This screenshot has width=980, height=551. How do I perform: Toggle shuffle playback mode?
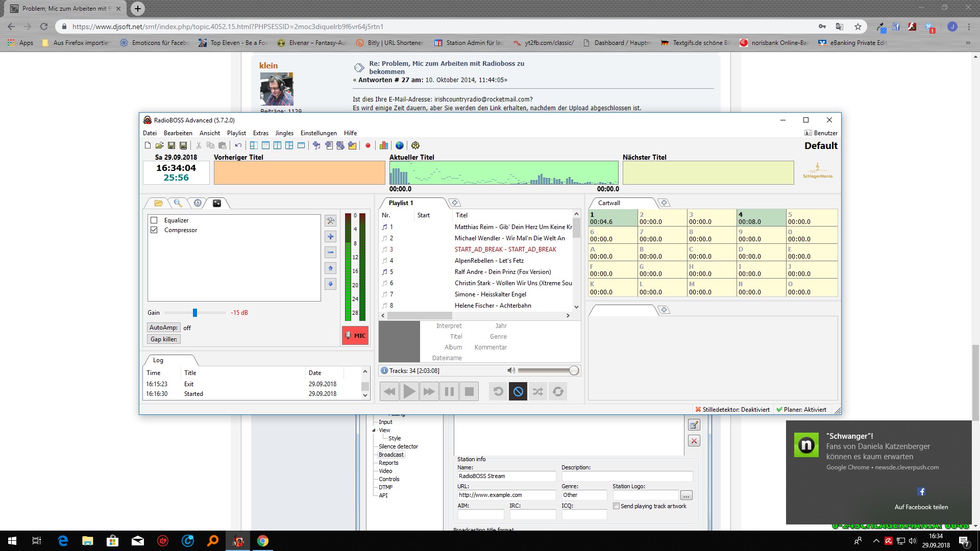click(538, 392)
